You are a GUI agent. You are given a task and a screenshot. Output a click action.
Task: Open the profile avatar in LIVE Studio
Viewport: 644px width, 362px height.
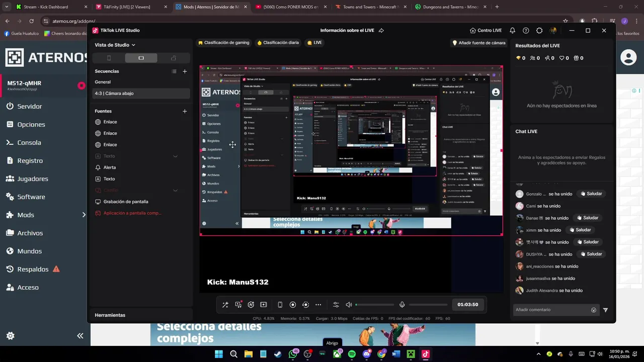pyautogui.click(x=553, y=31)
